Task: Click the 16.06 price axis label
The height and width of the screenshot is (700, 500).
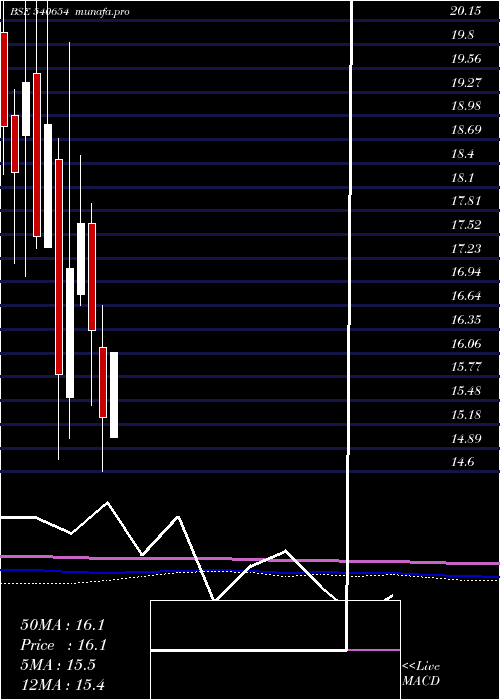Action: click(466, 344)
